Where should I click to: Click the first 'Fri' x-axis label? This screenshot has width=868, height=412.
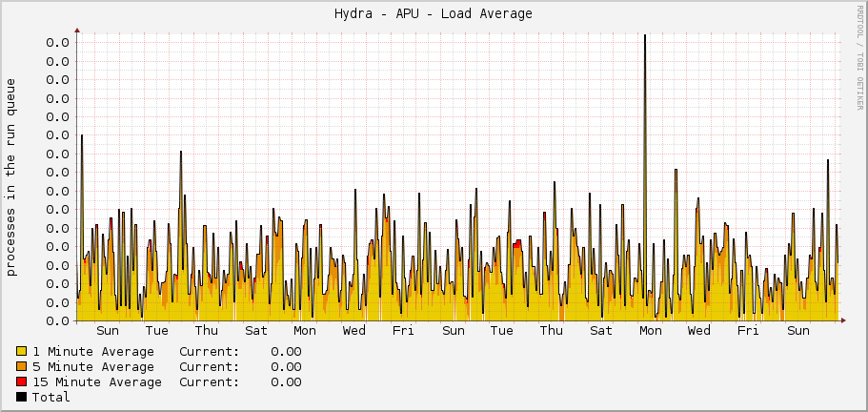pyautogui.click(x=403, y=331)
